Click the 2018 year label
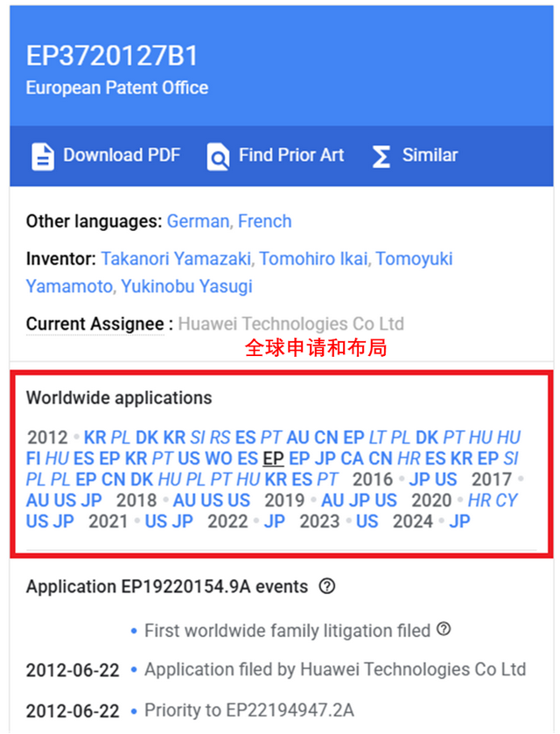560x734 pixels. point(136,500)
